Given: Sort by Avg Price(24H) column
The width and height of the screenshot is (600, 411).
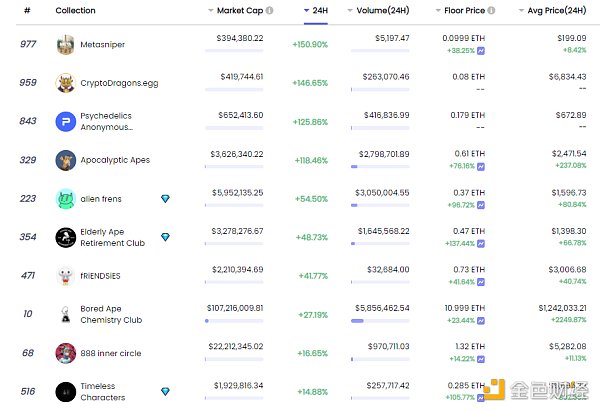Looking at the screenshot, I should 554,11.
